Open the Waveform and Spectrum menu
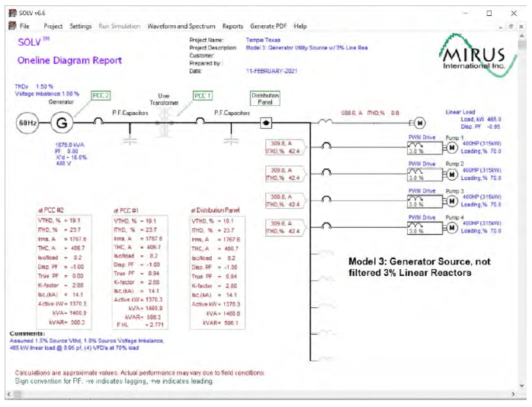This screenshot has height=407, width=532. (181, 26)
